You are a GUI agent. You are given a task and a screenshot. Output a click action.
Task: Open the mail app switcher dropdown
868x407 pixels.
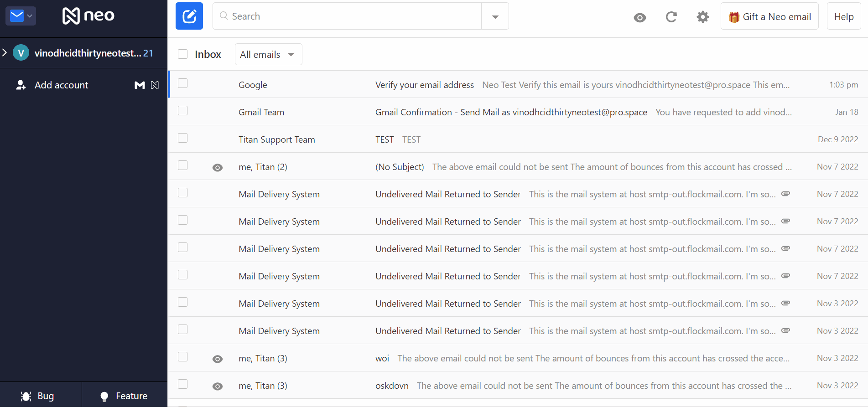pyautogui.click(x=21, y=16)
